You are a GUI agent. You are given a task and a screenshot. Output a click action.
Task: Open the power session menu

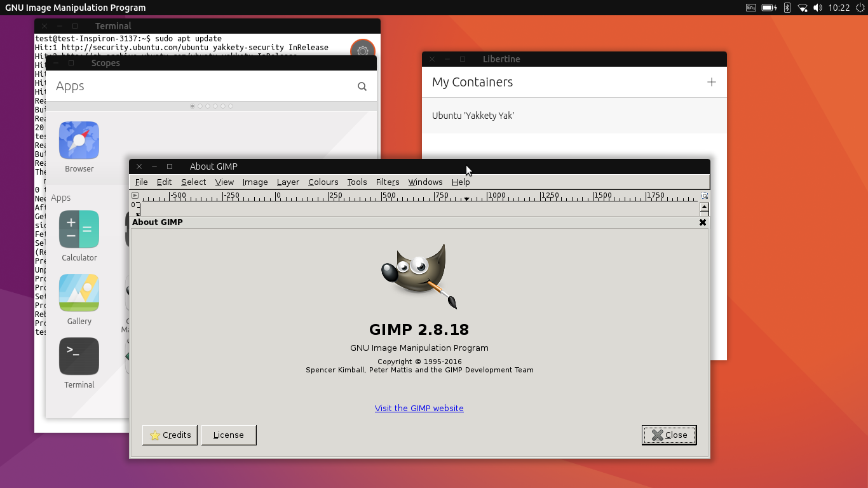[859, 8]
